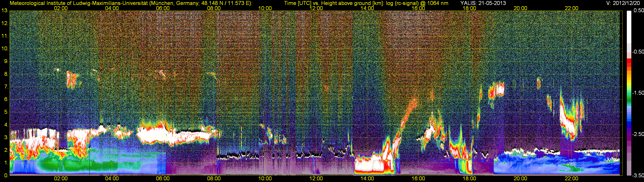Click the 18:00 label on the top time axis
The width and height of the screenshot is (644, 182).
pos(469,8)
